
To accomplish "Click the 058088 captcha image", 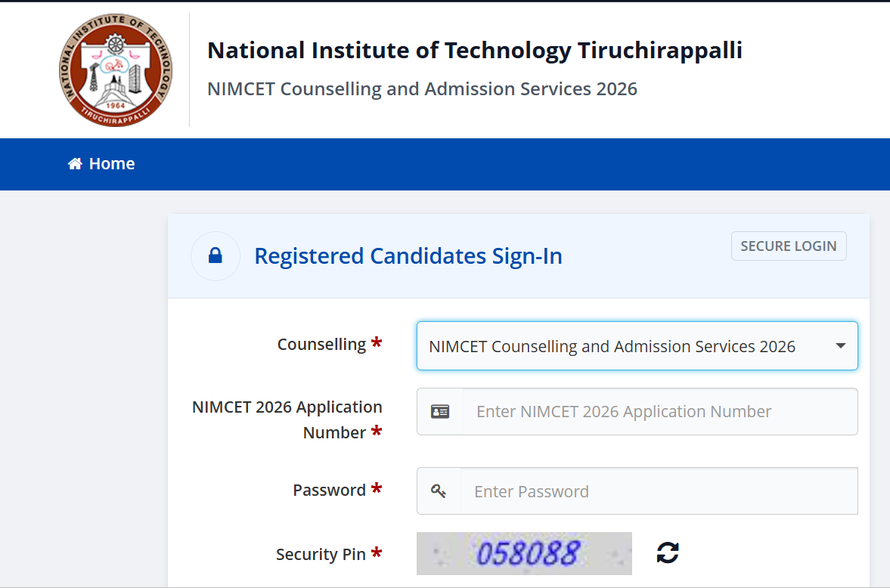I will click(x=524, y=553).
